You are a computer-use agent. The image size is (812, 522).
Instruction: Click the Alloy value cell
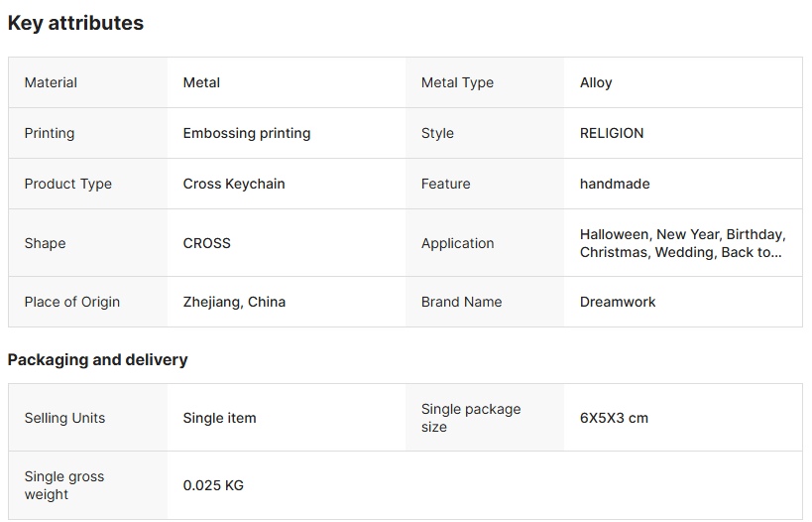pos(596,82)
